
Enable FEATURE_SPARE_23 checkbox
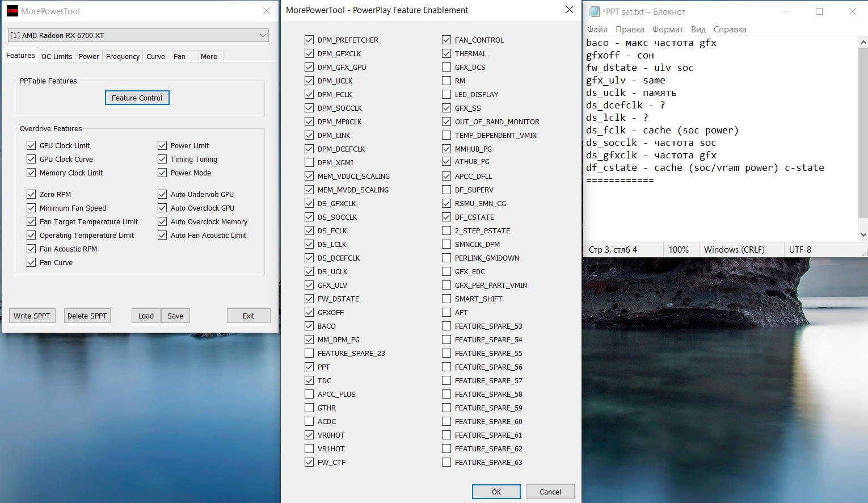(309, 353)
